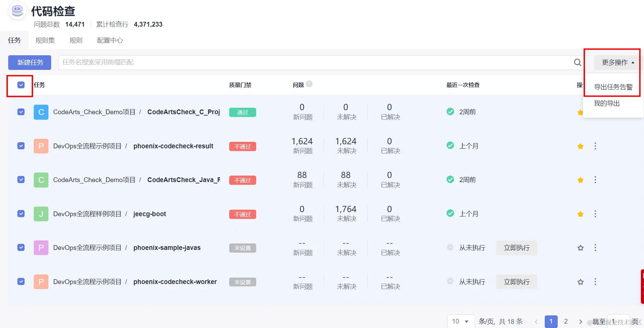Go to the previous page arrow
Viewport: 644px width, 328px height.
pyautogui.click(x=536, y=322)
